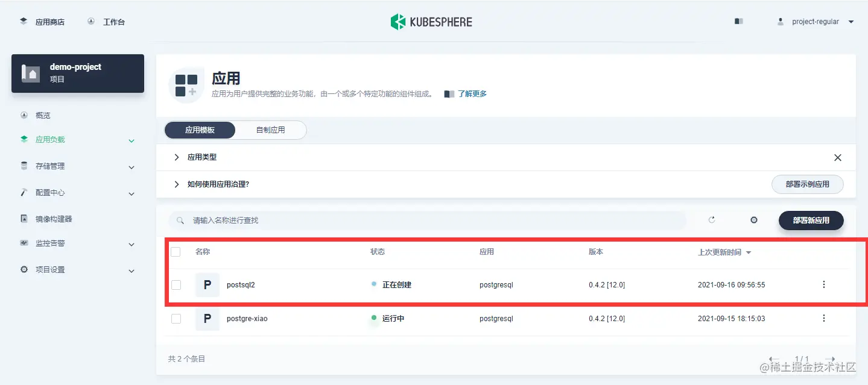Click the 应用负载 layers icon
The height and width of the screenshot is (385, 868).
coord(24,139)
